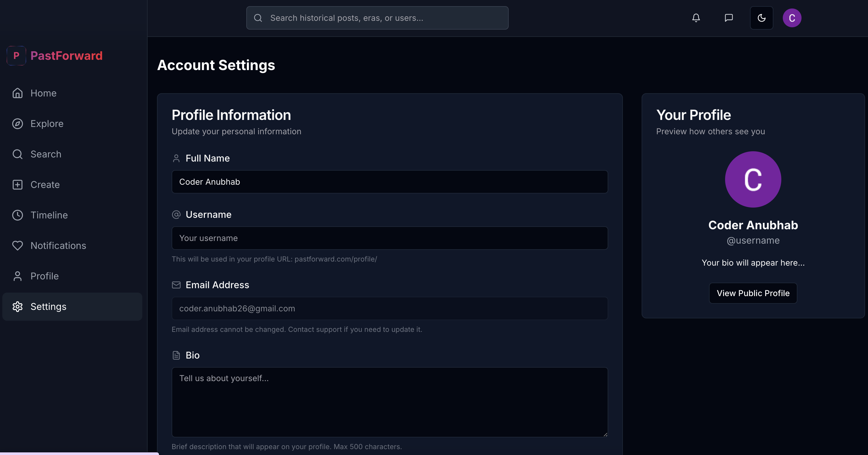Click the Create plus-square icon

click(18, 185)
